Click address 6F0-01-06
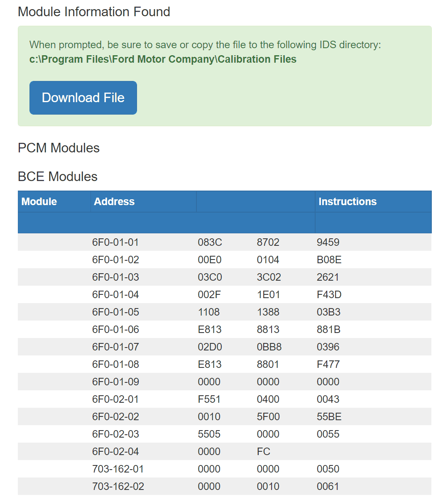 pos(115,329)
